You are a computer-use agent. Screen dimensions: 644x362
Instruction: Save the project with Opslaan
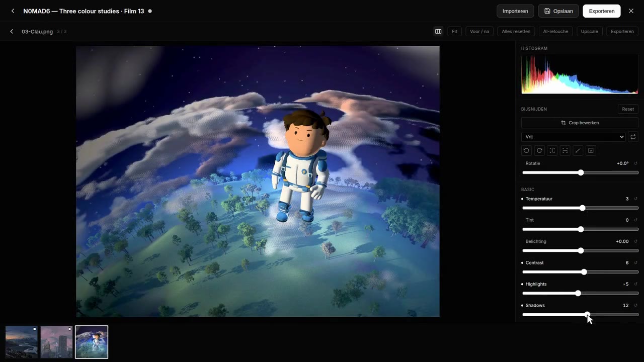click(558, 11)
